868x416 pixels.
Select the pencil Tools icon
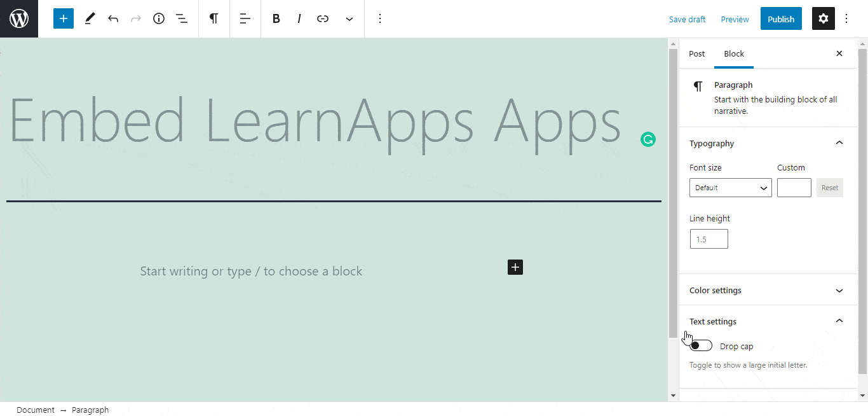pyautogui.click(x=90, y=18)
